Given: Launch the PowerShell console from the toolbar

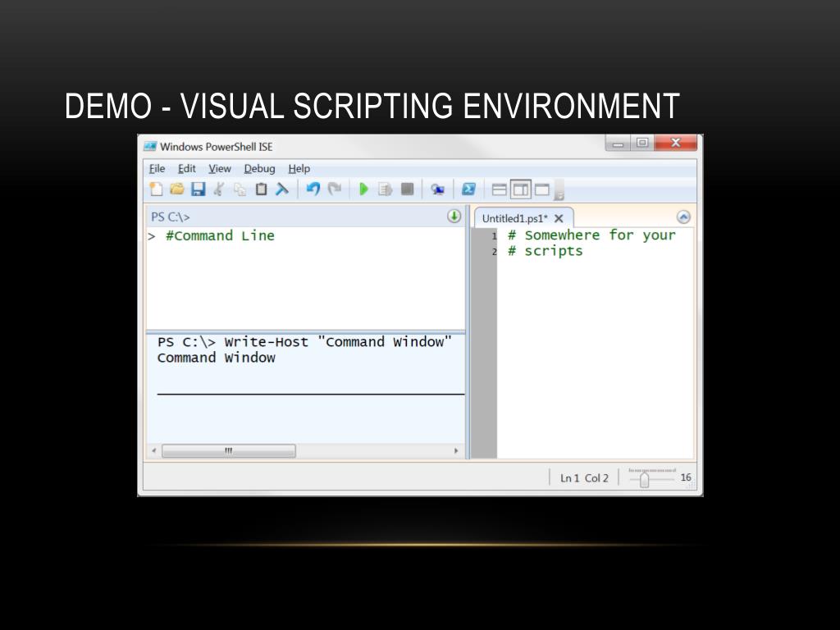Looking at the screenshot, I should 468,189.
